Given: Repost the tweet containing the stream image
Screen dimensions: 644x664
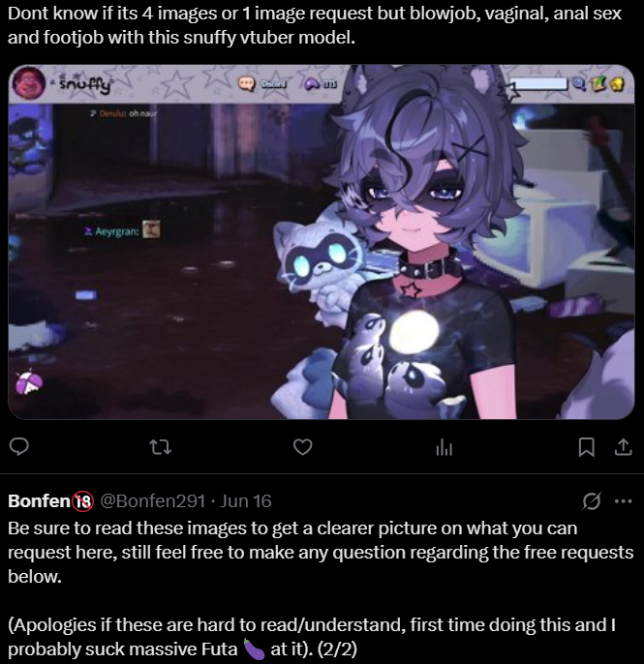Looking at the screenshot, I should click(x=161, y=447).
